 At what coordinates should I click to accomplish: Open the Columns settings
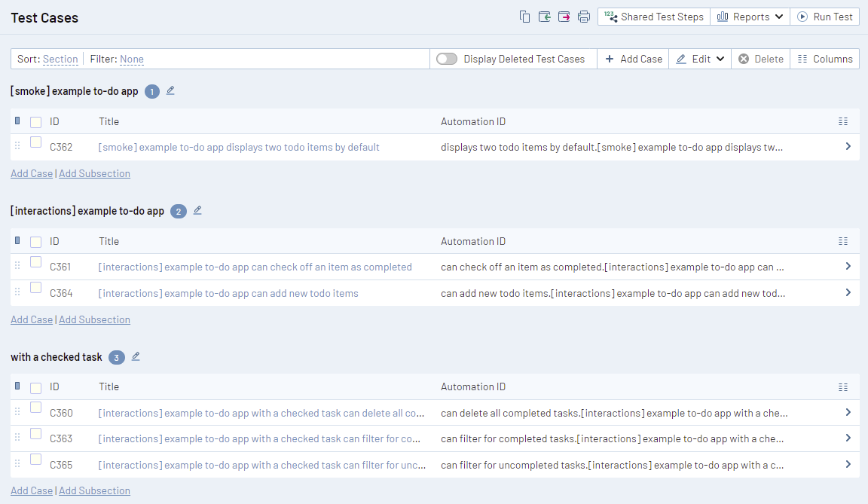tap(825, 59)
